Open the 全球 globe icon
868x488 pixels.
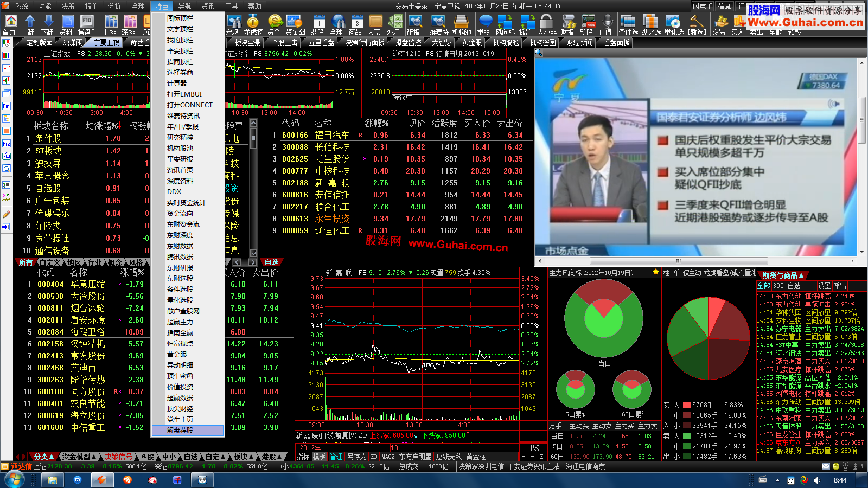(337, 25)
